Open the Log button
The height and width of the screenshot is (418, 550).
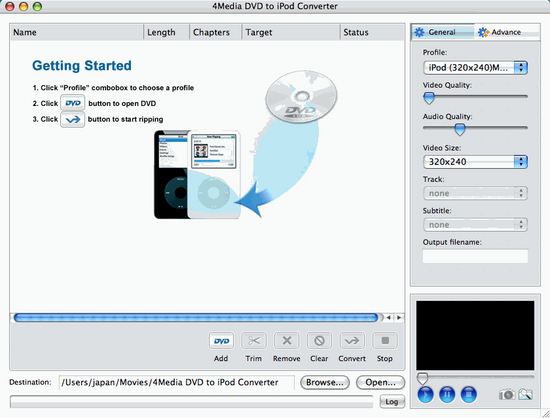click(x=392, y=402)
